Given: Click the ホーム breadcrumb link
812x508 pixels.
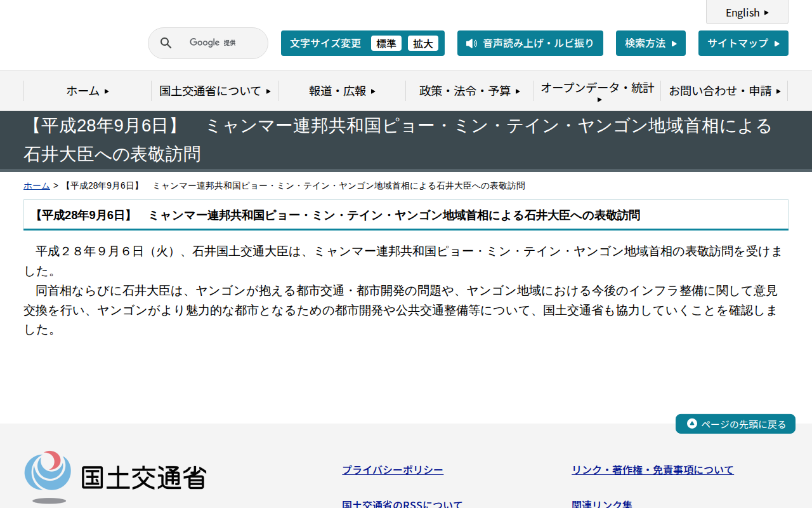Looking at the screenshot, I should click(36, 185).
